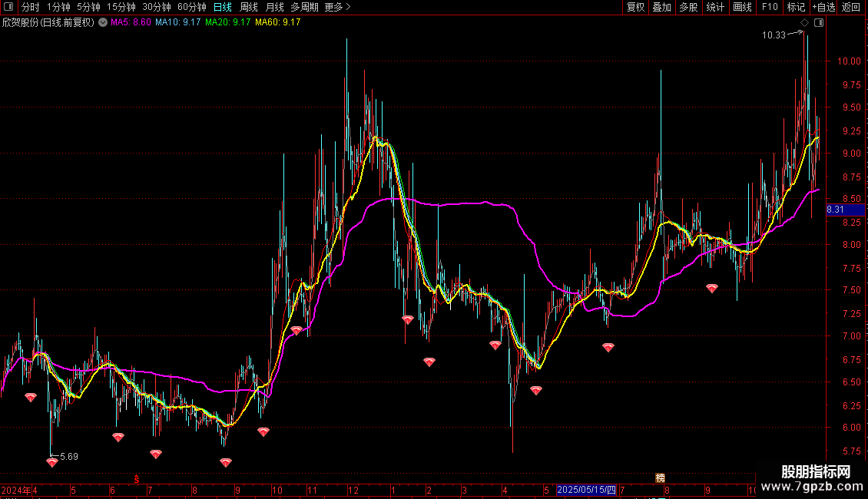Viewport: 868px width, 499px height.
Task: Click the first gem icon at far left
Action: coord(31,398)
